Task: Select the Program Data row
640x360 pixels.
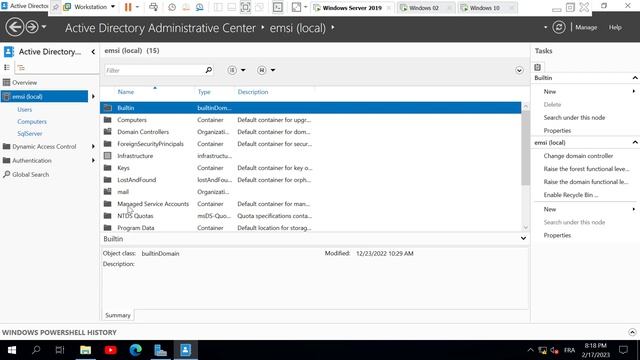Action: pyautogui.click(x=311, y=228)
